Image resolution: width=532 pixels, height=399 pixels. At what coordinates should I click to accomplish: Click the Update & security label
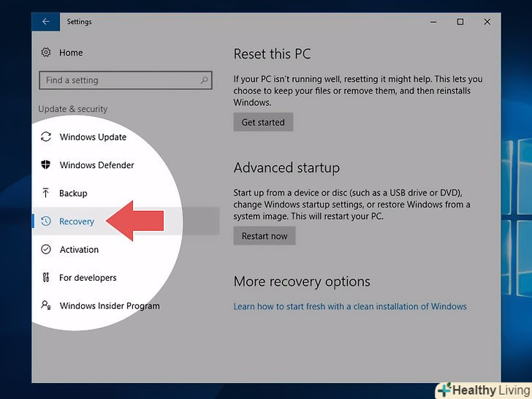(x=72, y=110)
